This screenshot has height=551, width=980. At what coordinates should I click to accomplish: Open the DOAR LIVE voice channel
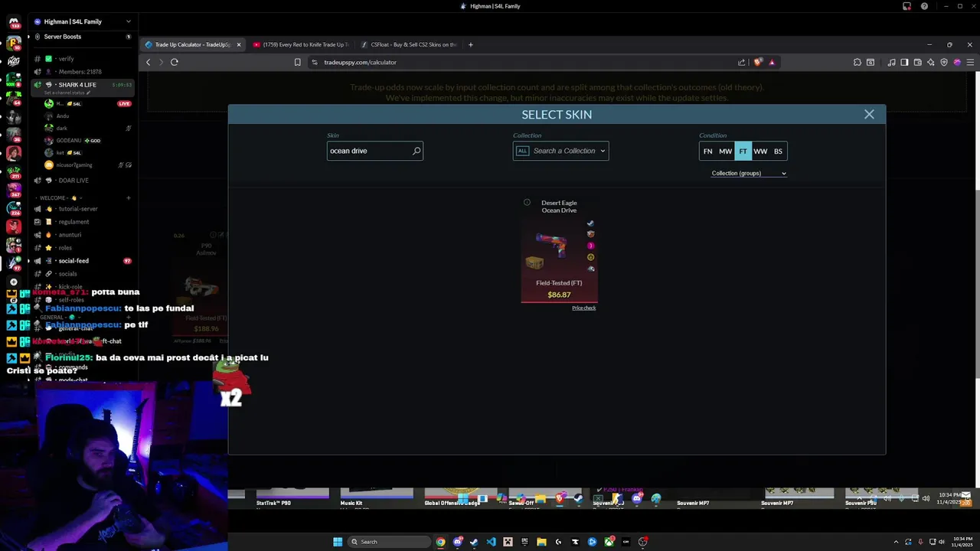[83, 180]
